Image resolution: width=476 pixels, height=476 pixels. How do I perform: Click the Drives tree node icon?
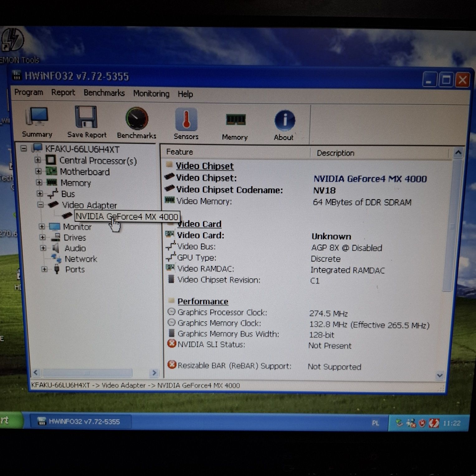click(x=55, y=237)
